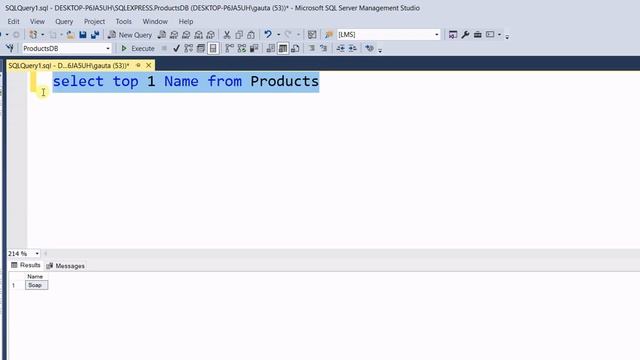Expand the top toolbar overflow options
640x360 pixels.
pos(507,36)
